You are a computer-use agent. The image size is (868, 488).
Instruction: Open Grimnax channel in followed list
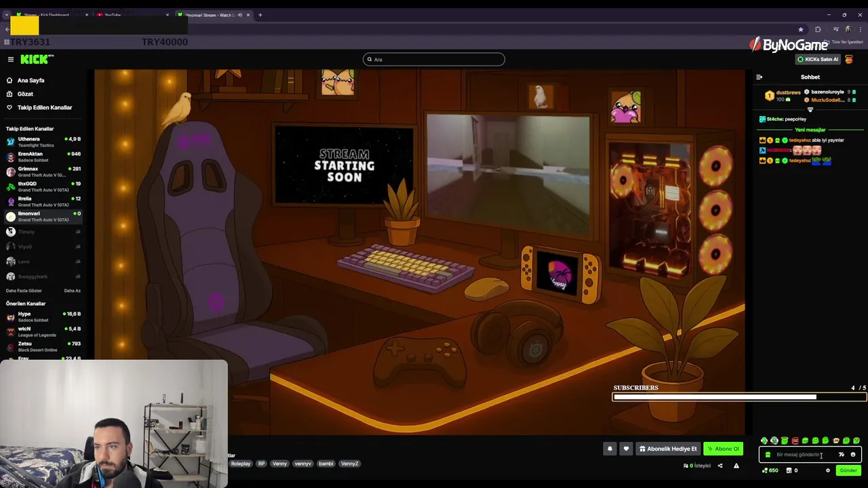pyautogui.click(x=43, y=171)
